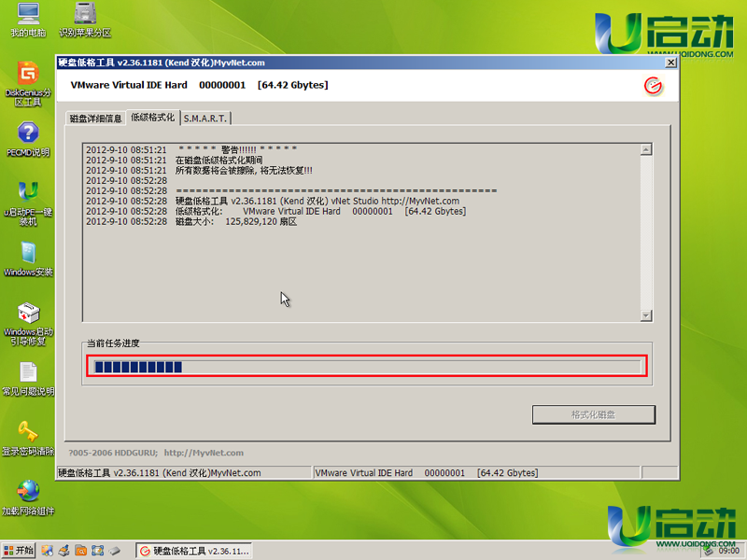Click the ?005-2006 HDDGURU; copyright text
Screen dimensions: 747x560
pyautogui.click(x=113, y=453)
